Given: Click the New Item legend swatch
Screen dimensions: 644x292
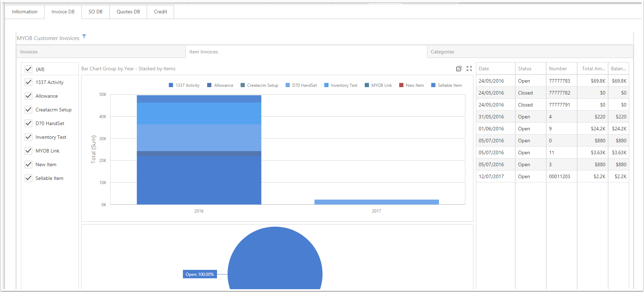Looking at the screenshot, I should pyautogui.click(x=401, y=85).
